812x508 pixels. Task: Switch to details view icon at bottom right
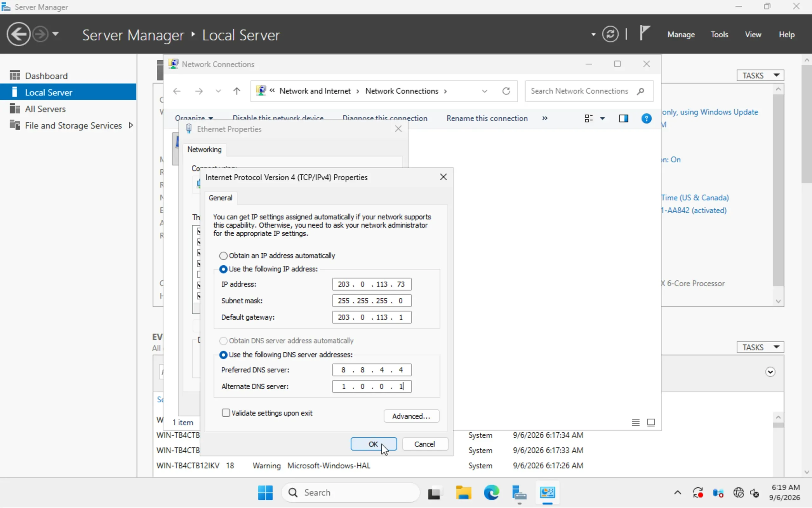636,422
